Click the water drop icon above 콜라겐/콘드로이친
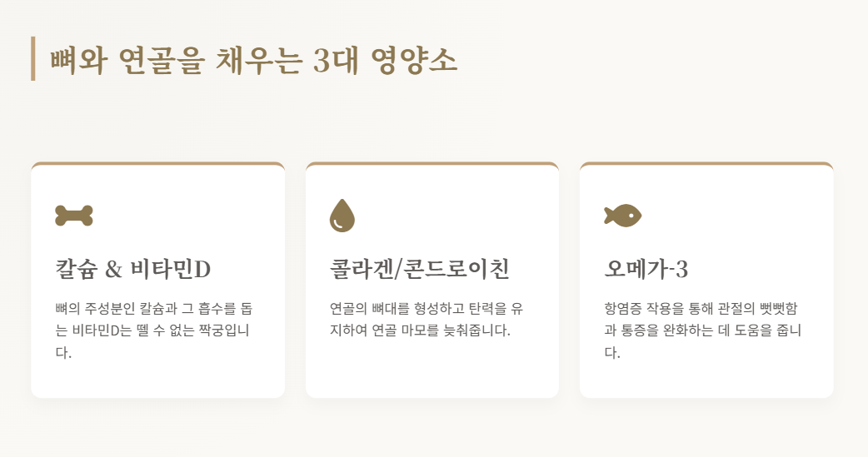Image resolution: width=868 pixels, height=457 pixels. [x=342, y=216]
